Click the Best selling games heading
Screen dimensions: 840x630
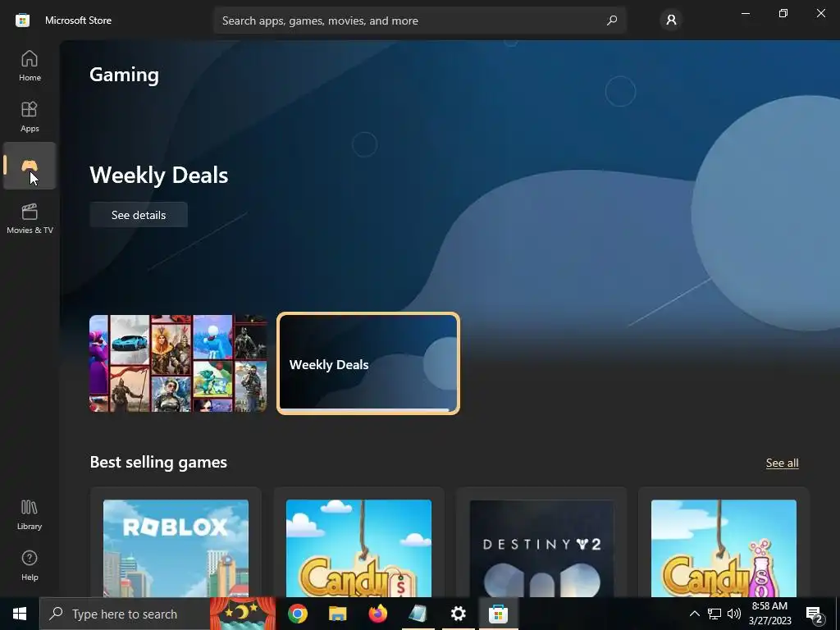[158, 463]
